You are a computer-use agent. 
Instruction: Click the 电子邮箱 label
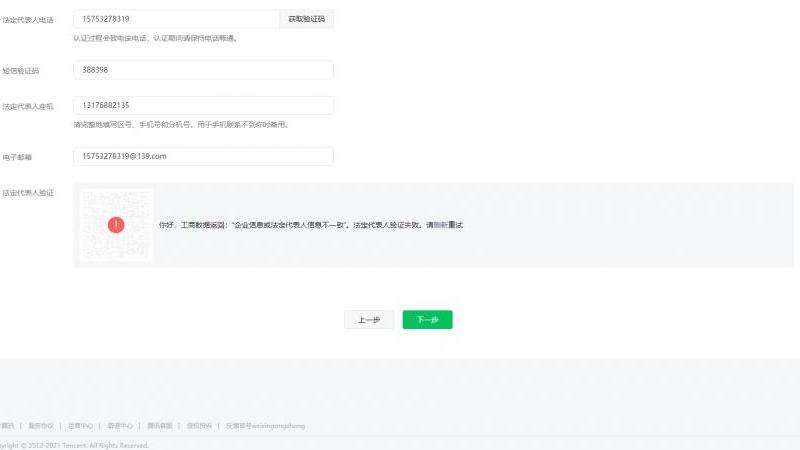click(x=17, y=157)
